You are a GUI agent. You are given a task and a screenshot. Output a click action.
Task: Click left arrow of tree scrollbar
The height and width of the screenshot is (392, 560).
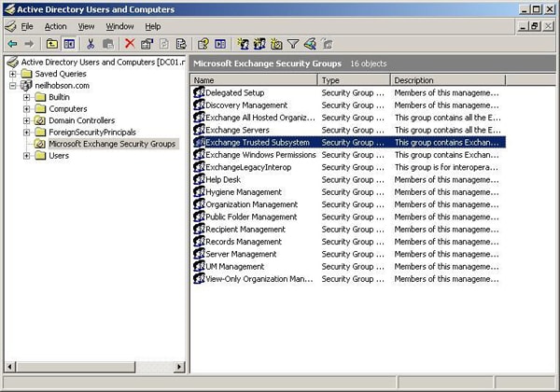click(x=10, y=366)
